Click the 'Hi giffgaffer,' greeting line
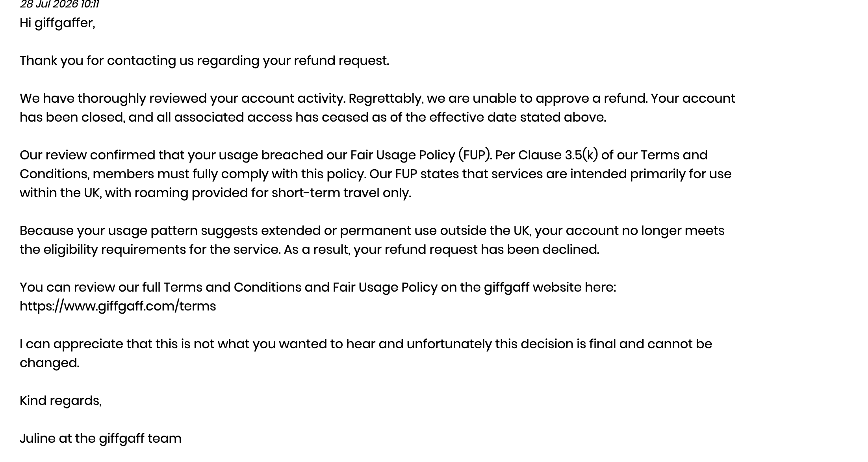Viewport: 868px width, 462px height. [x=57, y=23]
